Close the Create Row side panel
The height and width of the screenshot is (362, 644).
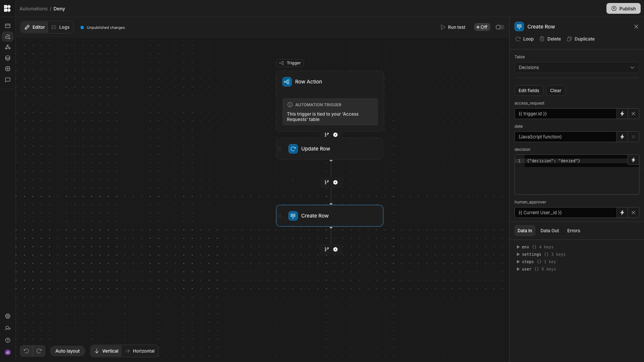[636, 26]
